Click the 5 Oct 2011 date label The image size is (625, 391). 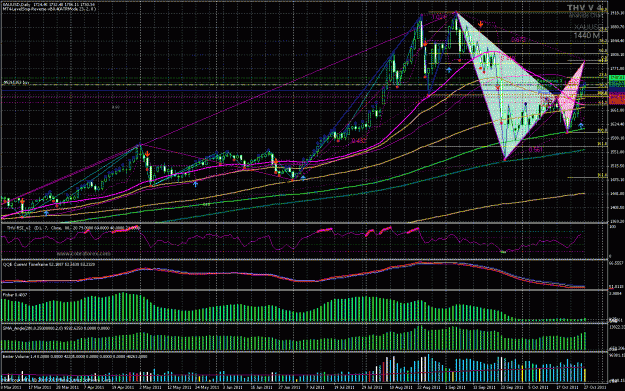(x=539, y=387)
